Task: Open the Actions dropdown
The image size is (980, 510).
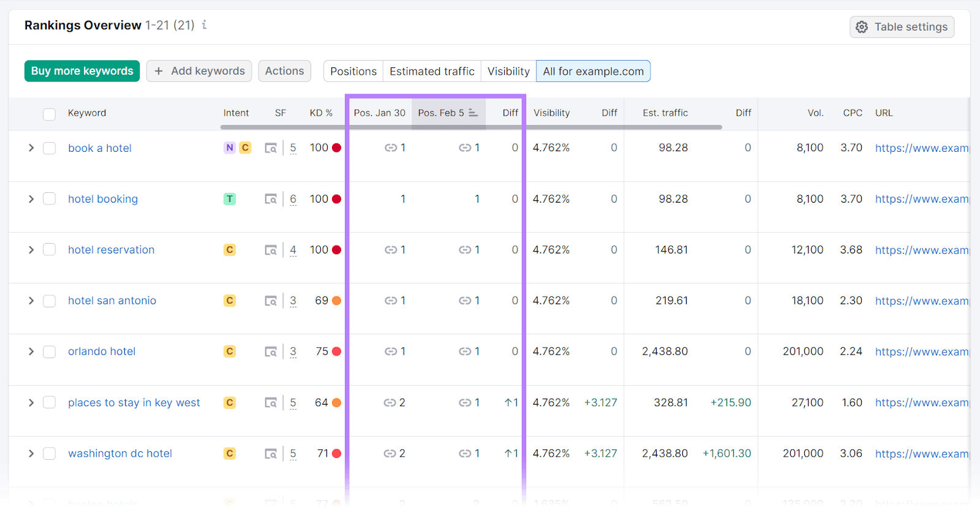Action: [x=285, y=71]
